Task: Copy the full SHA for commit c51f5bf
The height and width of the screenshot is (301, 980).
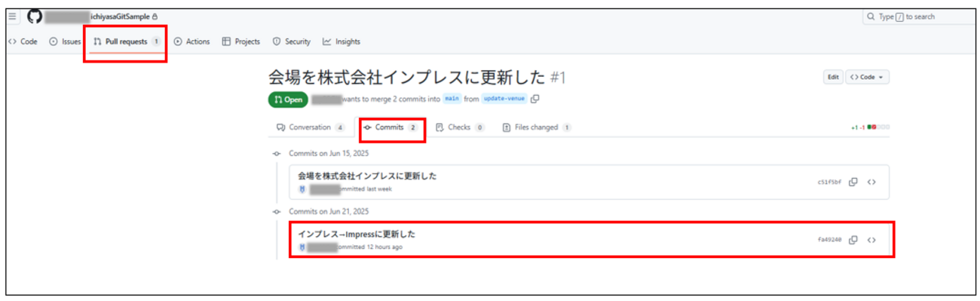Action: tap(853, 182)
